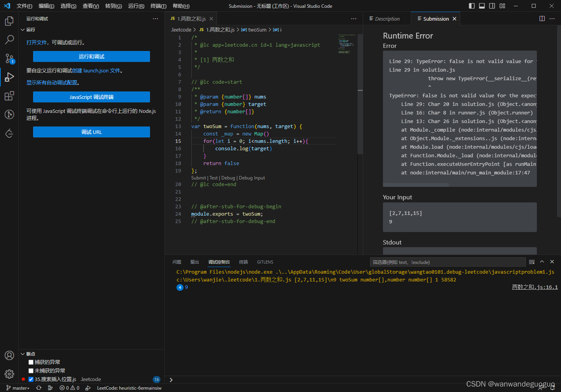Click the twoSum breadcrumb
Image resolution: width=561 pixels, height=392 pixels.
coord(254,30)
